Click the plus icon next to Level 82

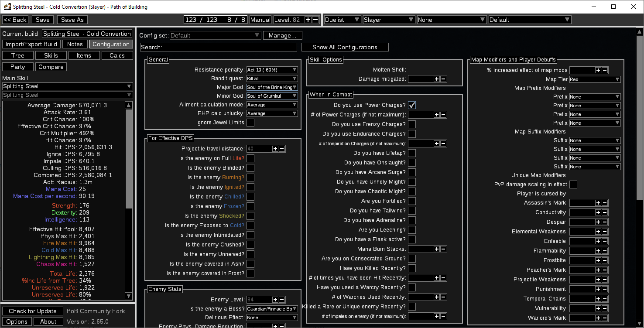tap(308, 20)
